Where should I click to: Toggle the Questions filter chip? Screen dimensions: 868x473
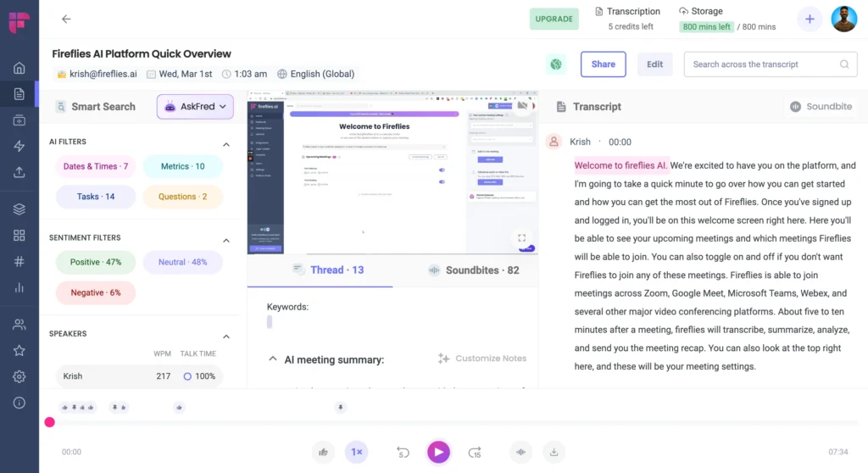tap(183, 197)
